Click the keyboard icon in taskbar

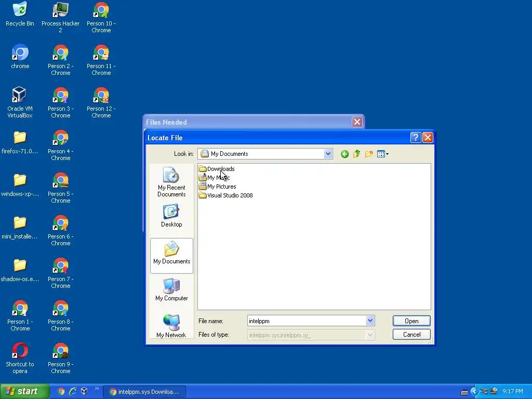point(464,392)
